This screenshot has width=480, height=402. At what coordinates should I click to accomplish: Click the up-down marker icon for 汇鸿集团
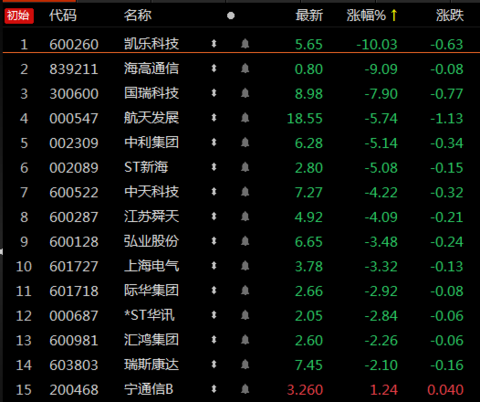click(x=214, y=340)
